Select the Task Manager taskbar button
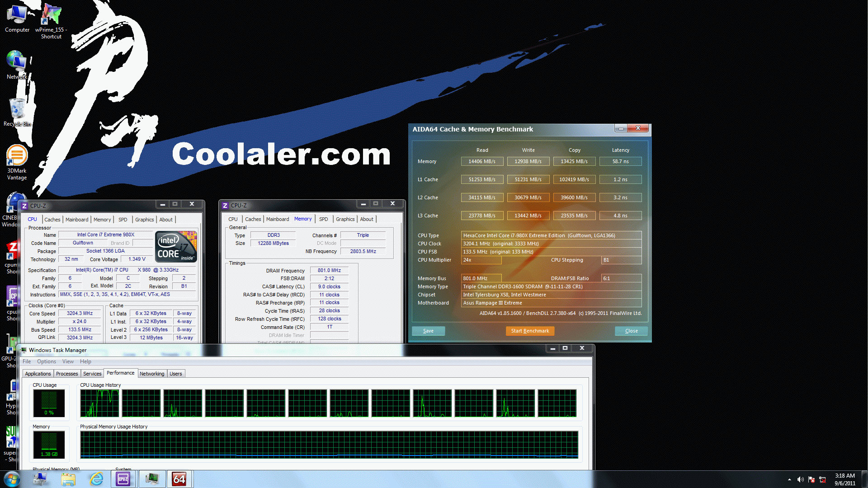This screenshot has height=488, width=868. click(x=152, y=479)
